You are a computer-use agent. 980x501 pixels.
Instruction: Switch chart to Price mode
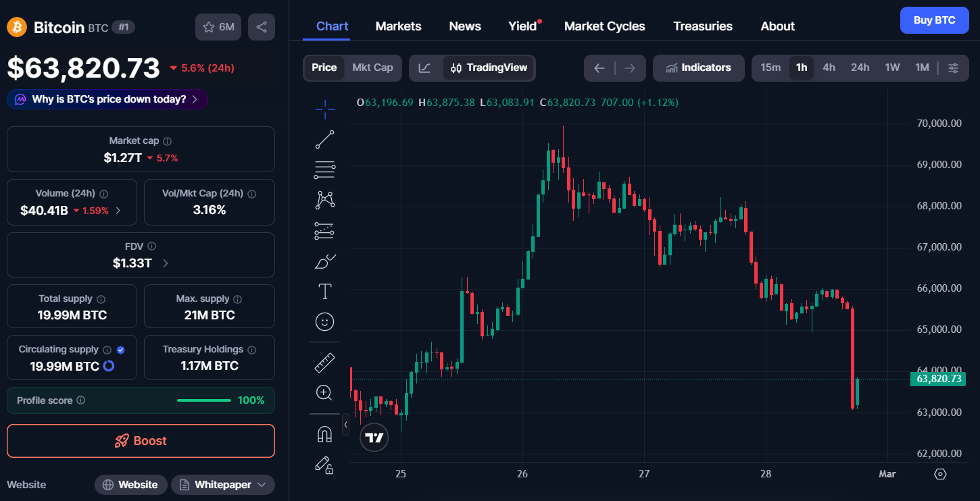click(324, 68)
